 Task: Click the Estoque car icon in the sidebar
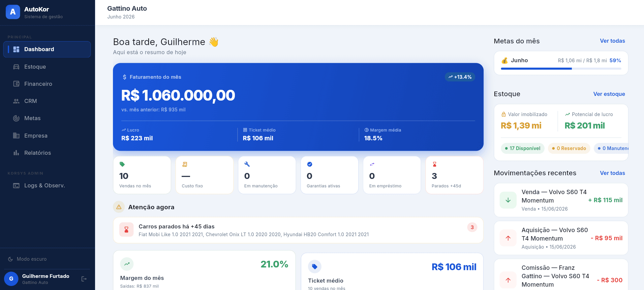[x=16, y=67]
